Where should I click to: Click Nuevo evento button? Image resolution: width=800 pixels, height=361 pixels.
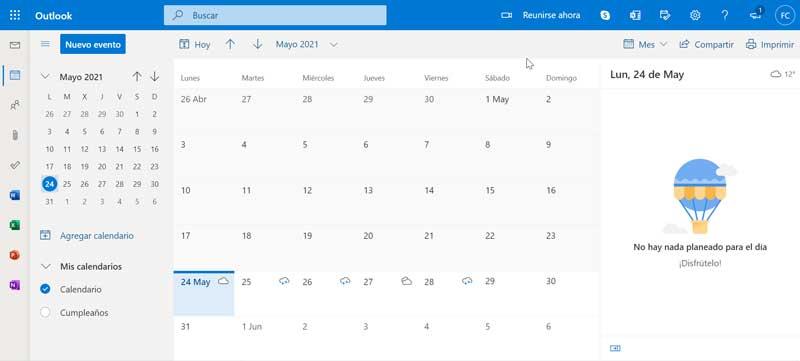[x=93, y=44]
